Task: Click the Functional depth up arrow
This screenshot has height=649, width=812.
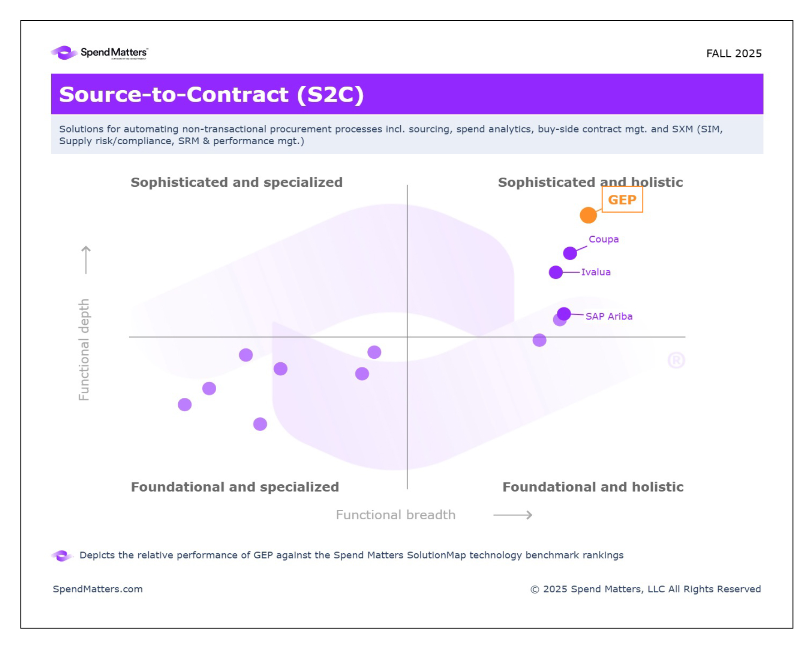Action: click(x=86, y=260)
